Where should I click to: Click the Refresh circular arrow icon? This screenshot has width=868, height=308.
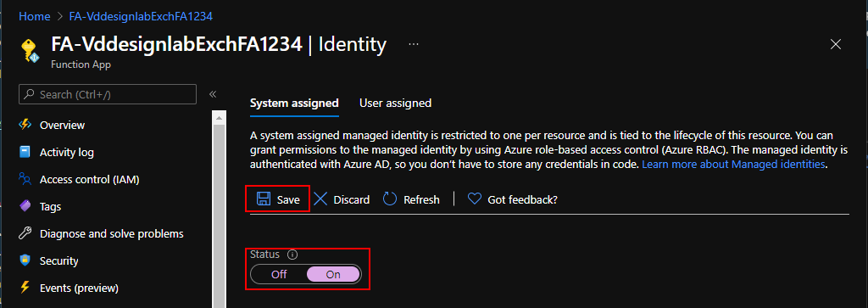point(390,199)
